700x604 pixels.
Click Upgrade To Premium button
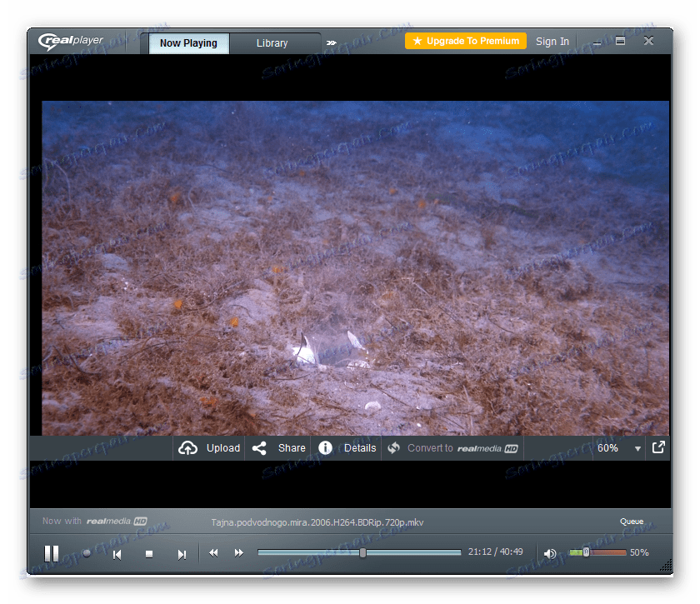tap(466, 41)
